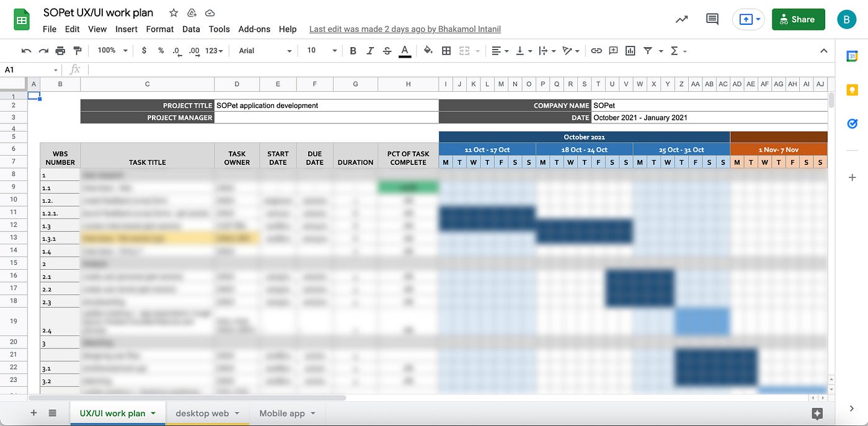Open text rotation options
This screenshot has height=426, width=868.
coord(570,51)
